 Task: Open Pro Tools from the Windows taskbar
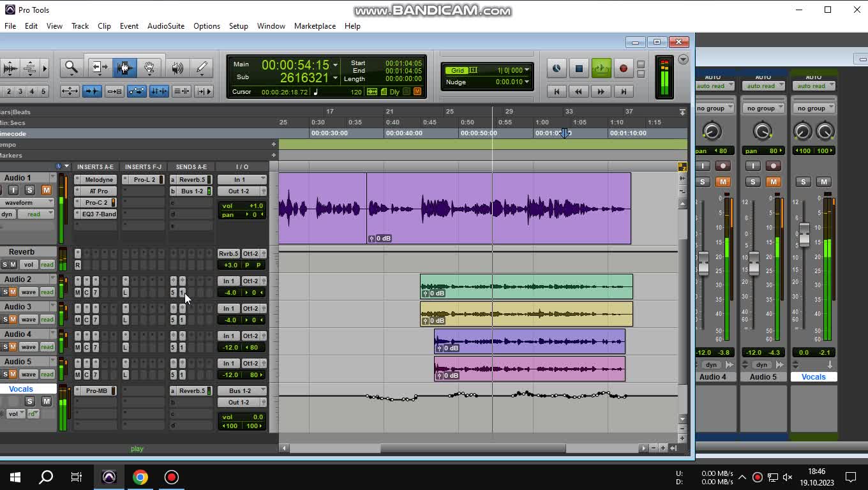(109, 477)
